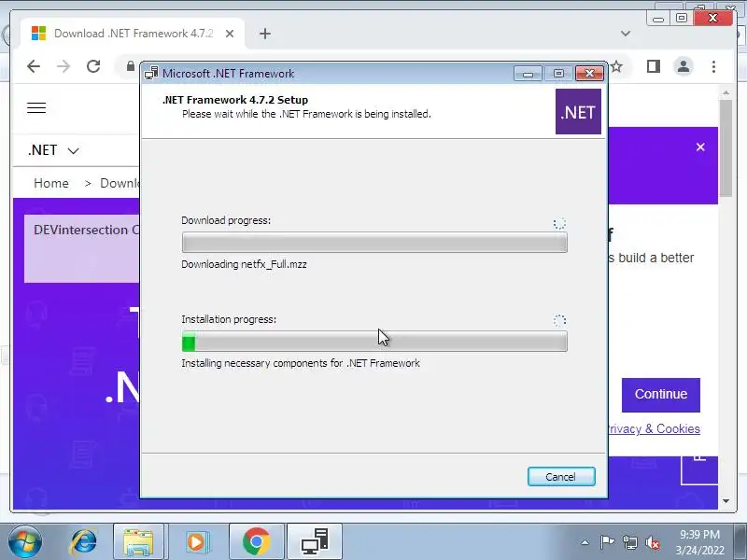This screenshot has height=560, width=747.
Task: Click the Home breadcrumb link
Action: tap(51, 183)
